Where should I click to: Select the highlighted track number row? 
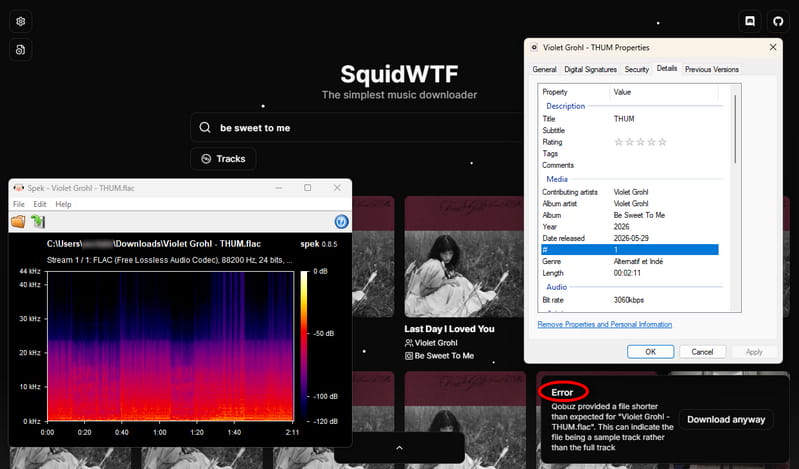coord(630,250)
